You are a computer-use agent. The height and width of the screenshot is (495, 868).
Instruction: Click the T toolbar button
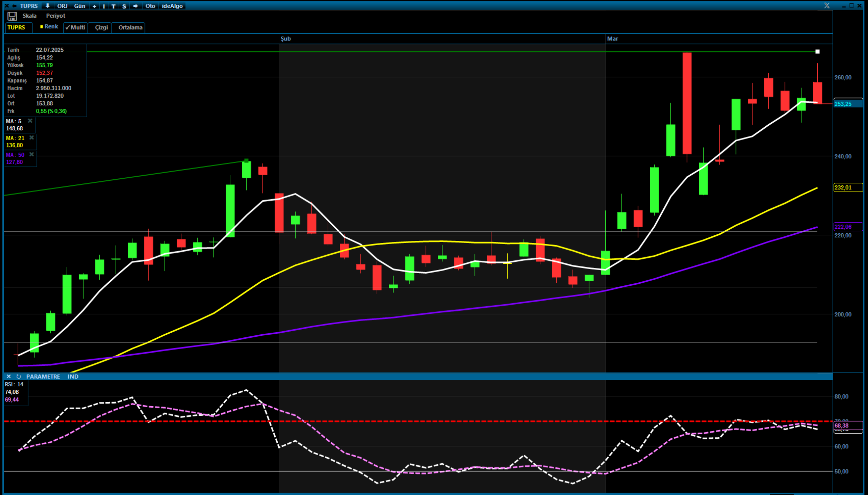[x=114, y=6]
